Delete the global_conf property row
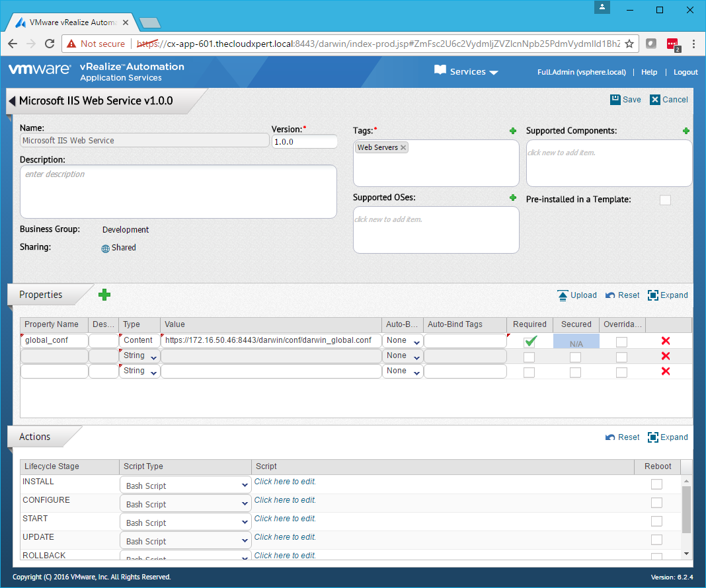 pyautogui.click(x=666, y=341)
